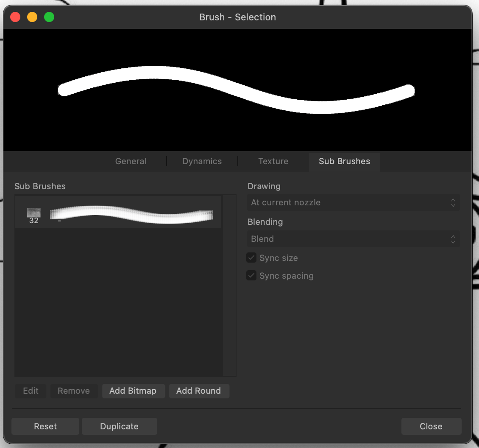479x448 pixels.
Task: Reset the brush settings
Action: pyautogui.click(x=45, y=426)
